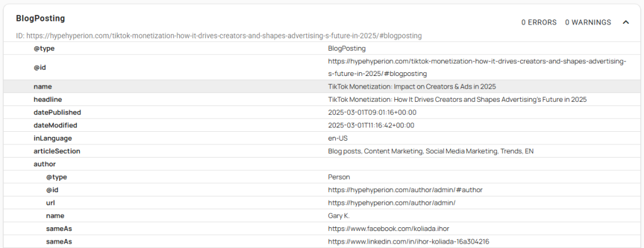Viewport: 644px width, 248px height.
Task: Click the name label beside Gary K.
Action: (55, 215)
